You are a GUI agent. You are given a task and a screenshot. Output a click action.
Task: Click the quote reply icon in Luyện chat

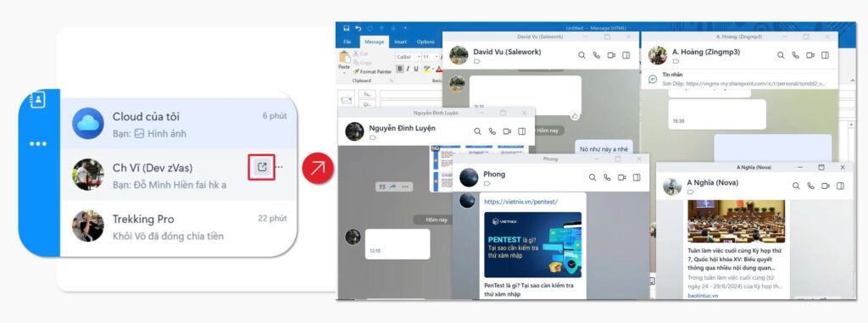381,187
